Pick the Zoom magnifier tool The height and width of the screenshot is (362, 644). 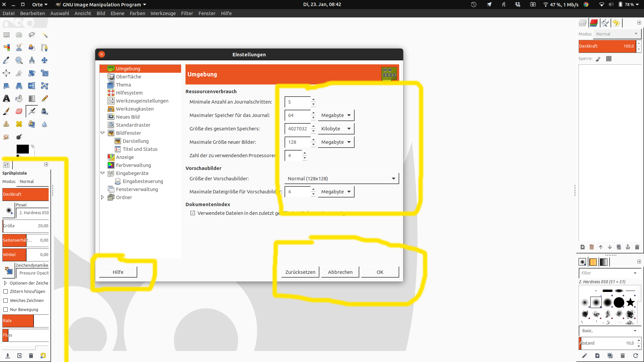(19, 60)
